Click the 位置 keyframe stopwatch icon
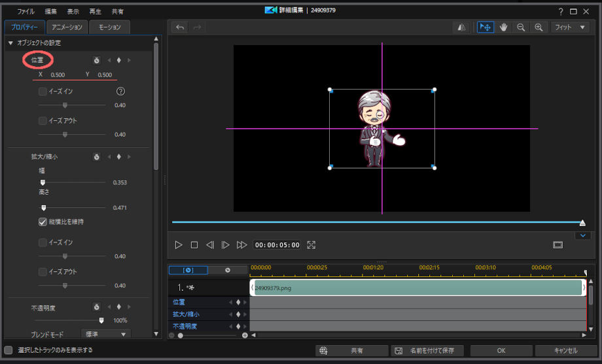Image resolution: width=602 pixels, height=364 pixels. click(x=96, y=60)
